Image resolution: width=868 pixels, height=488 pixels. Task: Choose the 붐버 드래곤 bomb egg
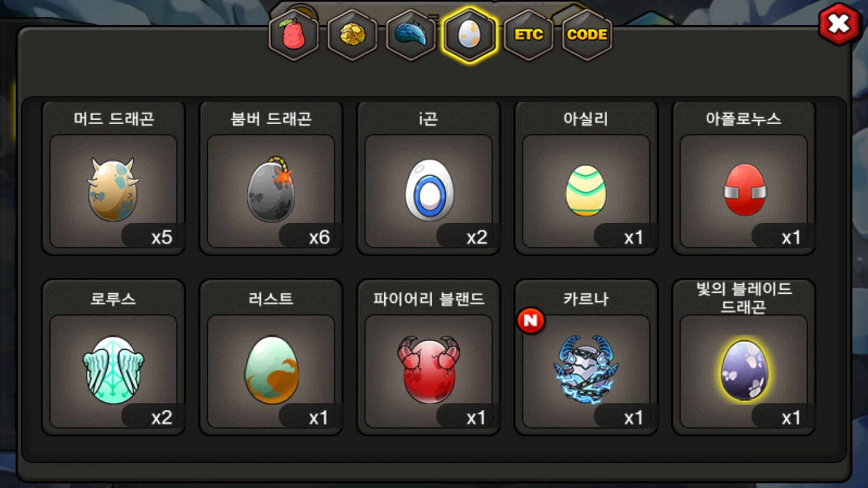271,190
